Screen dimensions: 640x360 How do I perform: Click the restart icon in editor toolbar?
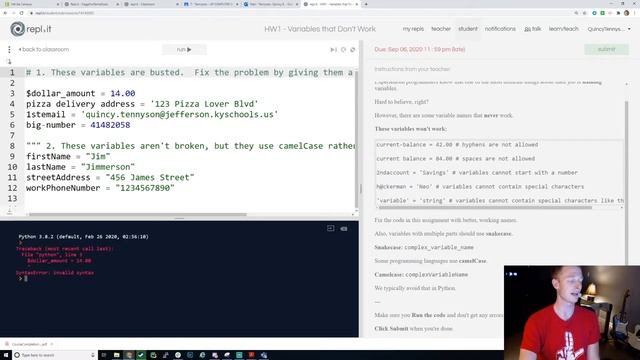pyautogui.click(x=343, y=49)
